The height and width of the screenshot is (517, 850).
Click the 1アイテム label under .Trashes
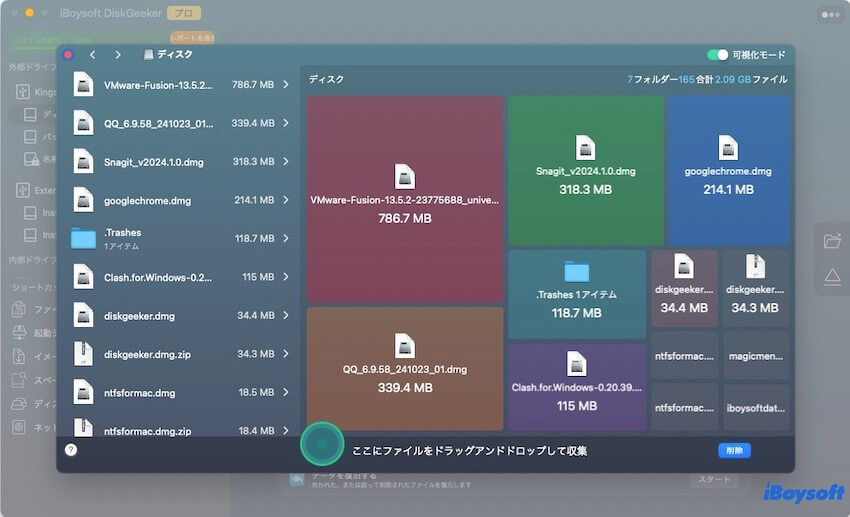pos(121,246)
